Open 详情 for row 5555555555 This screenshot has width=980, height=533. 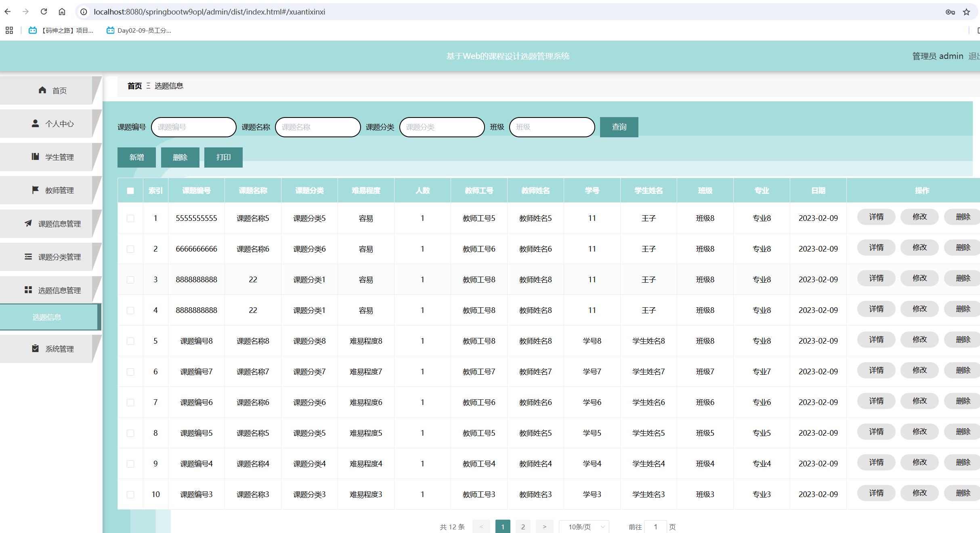click(x=876, y=217)
